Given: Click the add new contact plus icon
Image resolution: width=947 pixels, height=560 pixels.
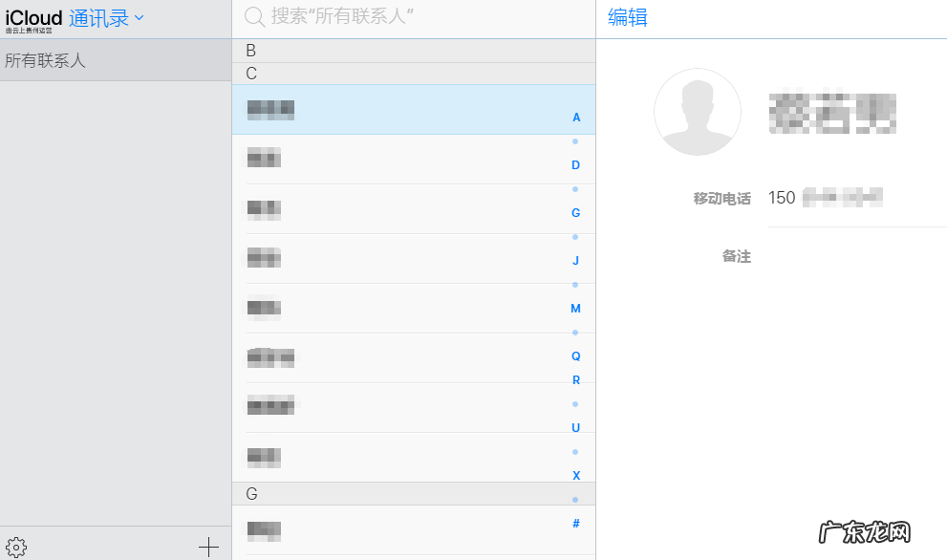Looking at the screenshot, I should tap(208, 546).
